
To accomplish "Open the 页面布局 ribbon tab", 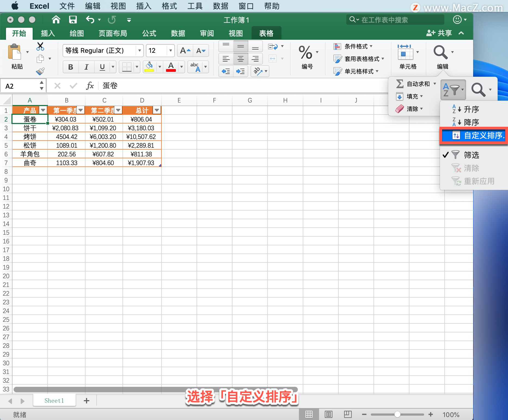I will tap(113, 33).
